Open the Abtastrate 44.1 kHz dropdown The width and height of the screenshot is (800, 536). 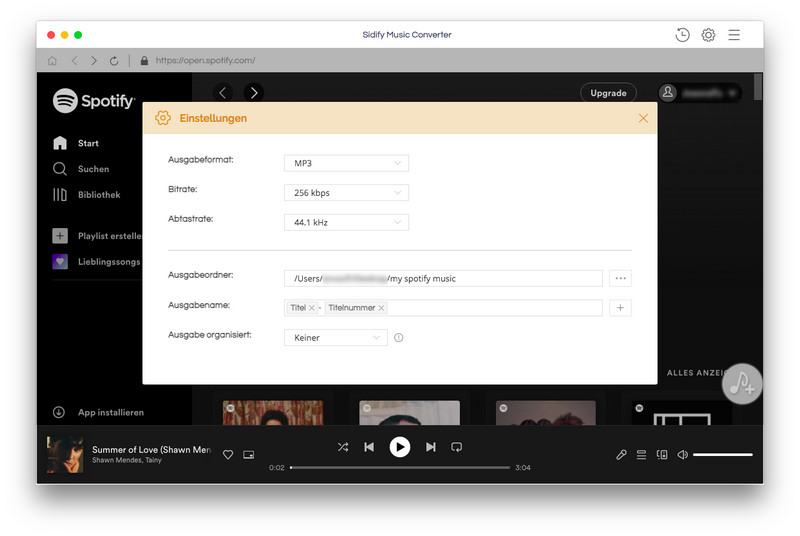(346, 222)
